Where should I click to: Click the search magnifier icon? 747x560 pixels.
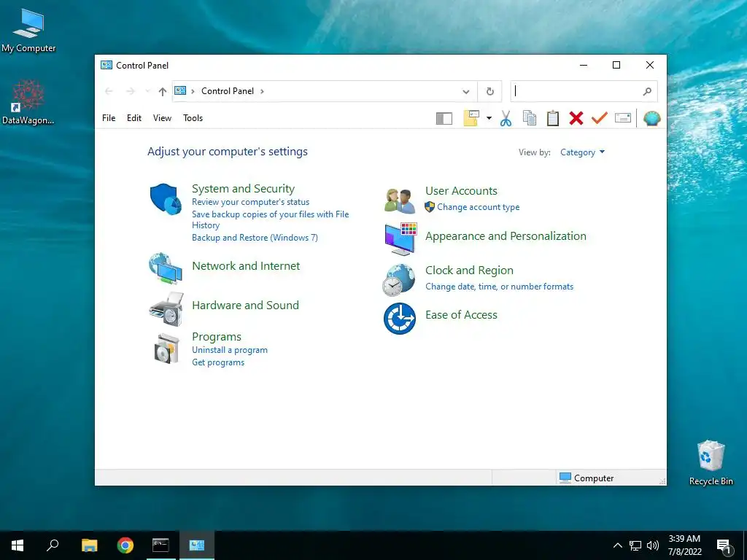click(647, 91)
